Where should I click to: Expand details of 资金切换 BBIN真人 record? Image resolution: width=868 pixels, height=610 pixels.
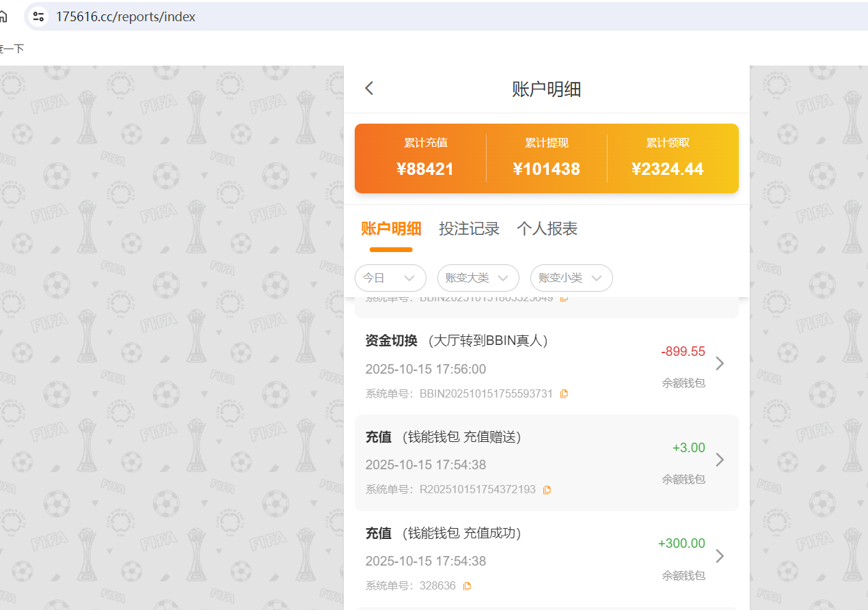point(719,363)
